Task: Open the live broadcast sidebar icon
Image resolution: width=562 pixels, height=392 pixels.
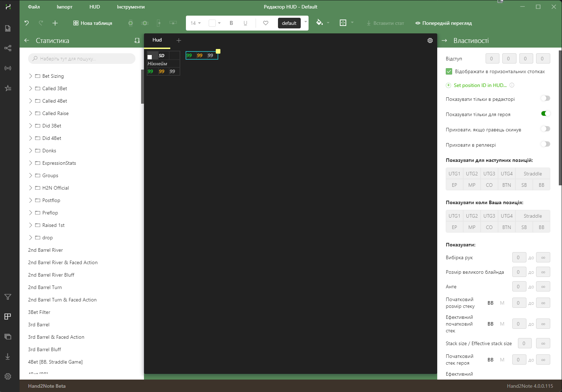Action: point(8,68)
